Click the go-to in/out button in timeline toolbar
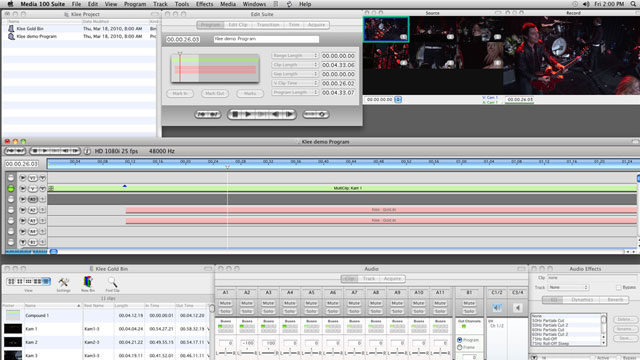 point(15,151)
